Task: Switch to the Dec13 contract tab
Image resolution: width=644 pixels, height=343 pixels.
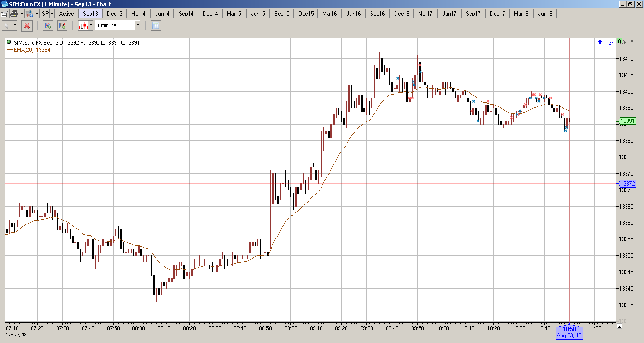Action: pos(115,14)
